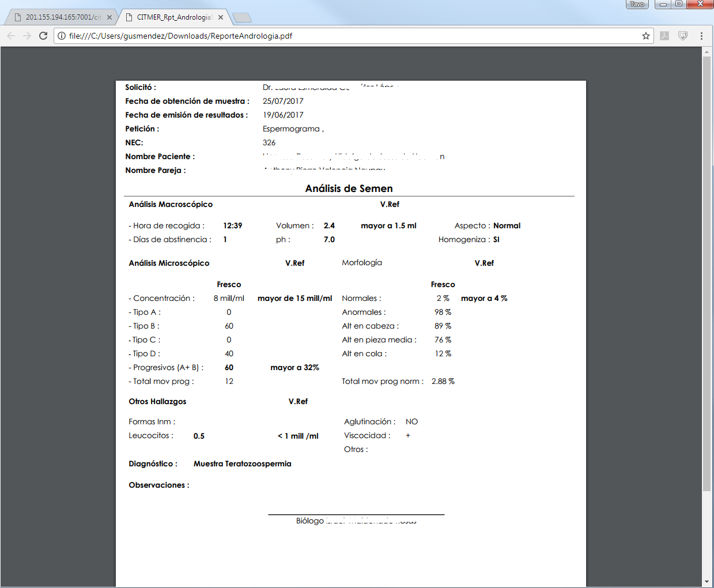Go back with the browser back arrow
The width and height of the screenshot is (714, 588).
(x=11, y=36)
